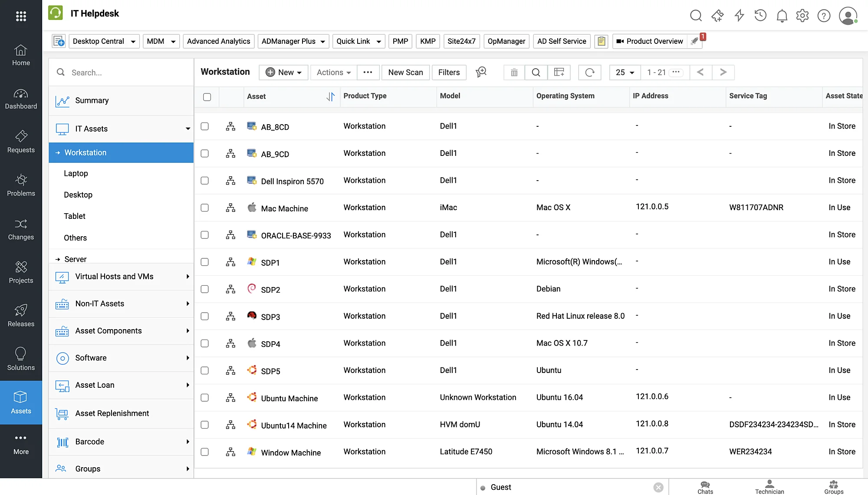Click the notification bell icon
This screenshot has height=495, width=868.
pos(782,16)
